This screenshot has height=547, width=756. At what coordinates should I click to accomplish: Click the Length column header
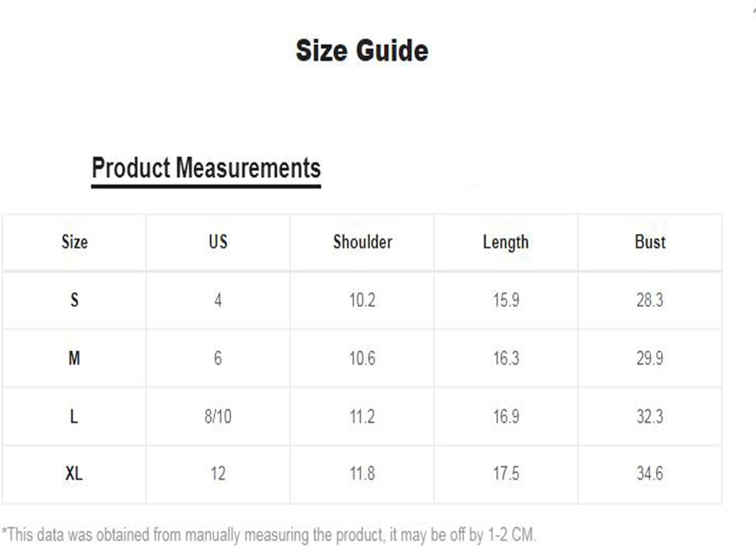[506, 243]
